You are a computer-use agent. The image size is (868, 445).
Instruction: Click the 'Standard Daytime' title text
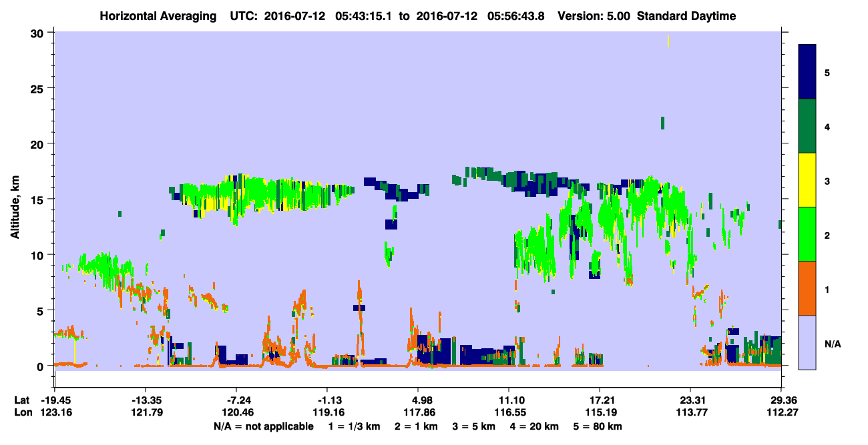tap(686, 16)
